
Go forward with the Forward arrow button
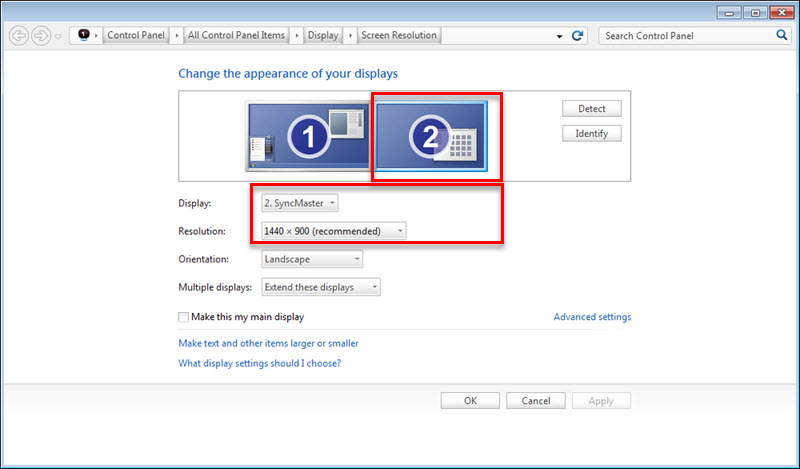(x=41, y=36)
